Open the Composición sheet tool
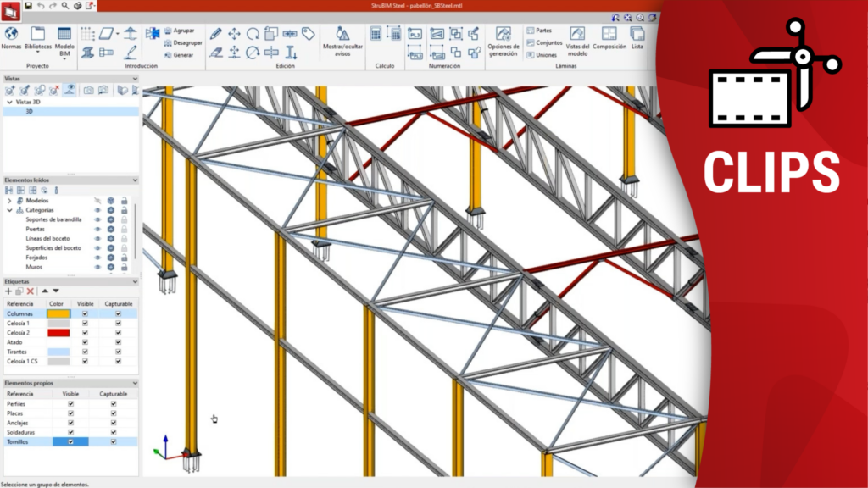 609,39
